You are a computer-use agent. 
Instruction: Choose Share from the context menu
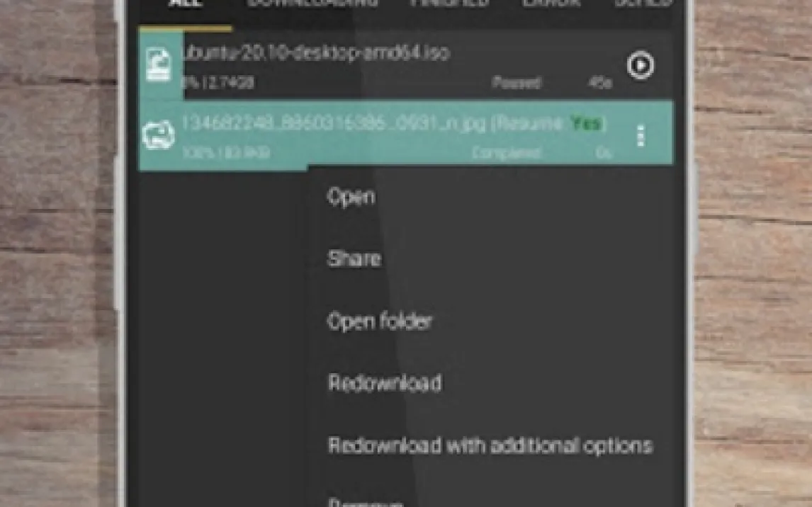coord(354,258)
